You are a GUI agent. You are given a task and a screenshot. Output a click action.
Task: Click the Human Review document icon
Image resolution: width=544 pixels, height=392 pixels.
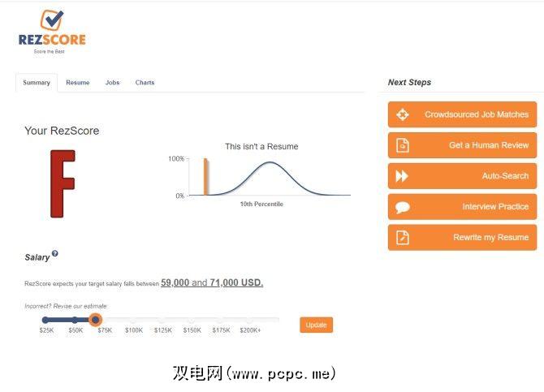[x=403, y=145]
